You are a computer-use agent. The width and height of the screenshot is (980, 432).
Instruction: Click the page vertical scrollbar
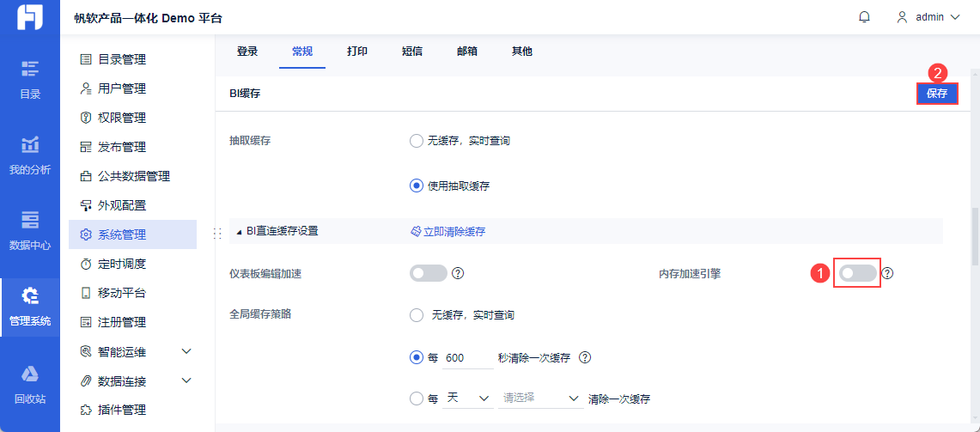click(974, 236)
